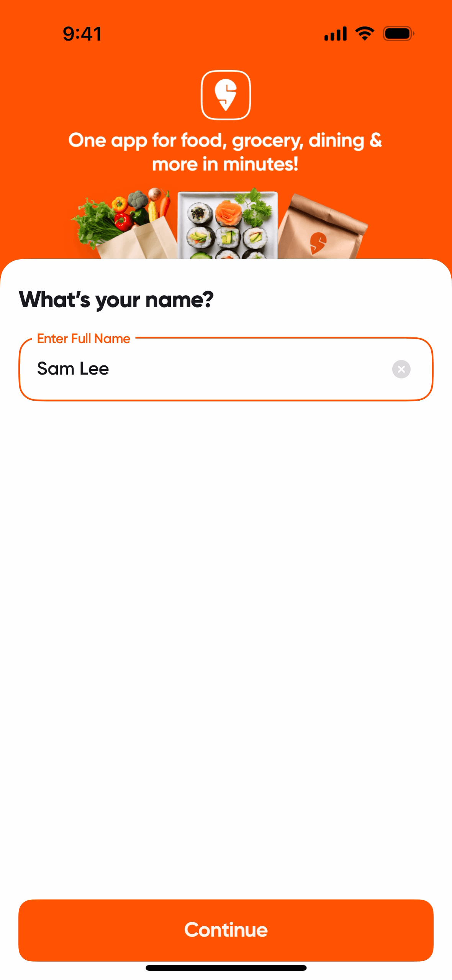Tap the sushi plate image

(x=228, y=226)
